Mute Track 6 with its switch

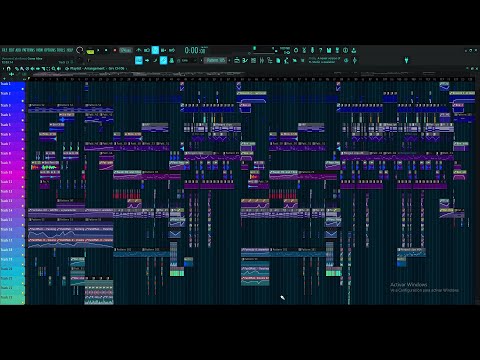point(23,139)
